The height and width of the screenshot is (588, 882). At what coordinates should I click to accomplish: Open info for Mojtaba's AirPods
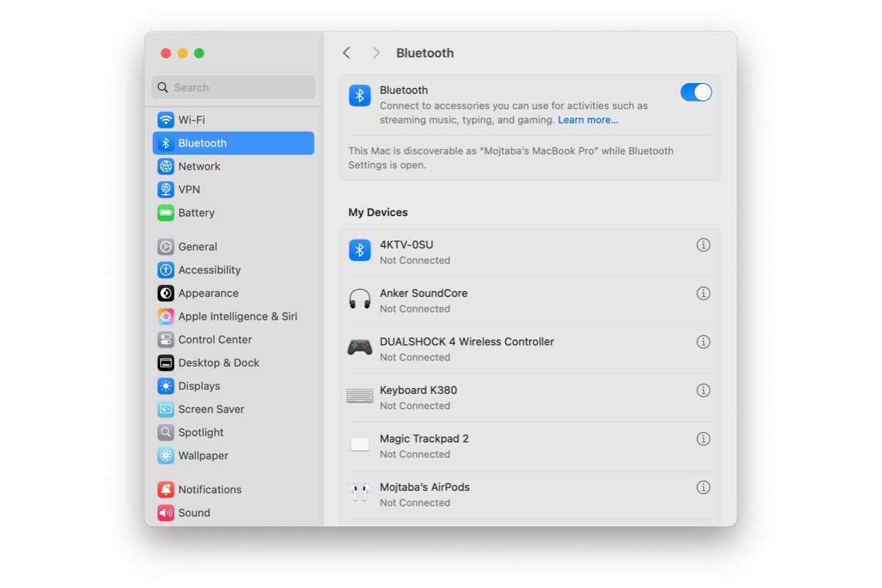click(703, 487)
